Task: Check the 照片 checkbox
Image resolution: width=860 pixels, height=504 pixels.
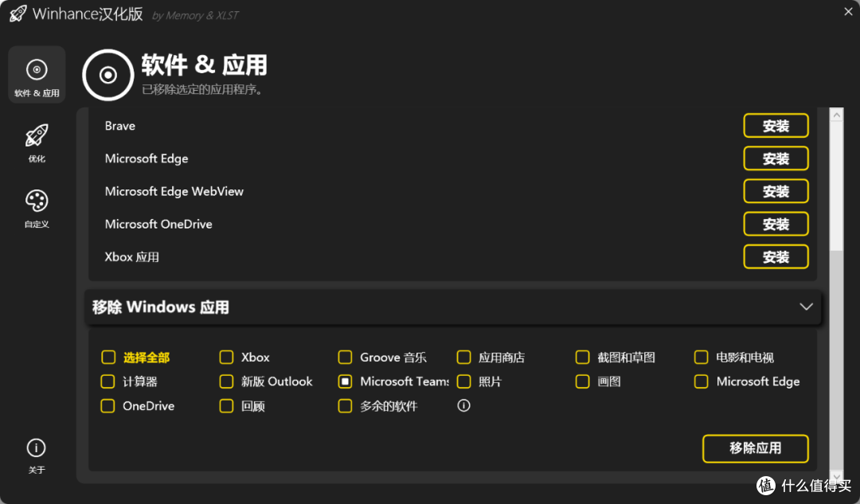Action: pos(464,381)
